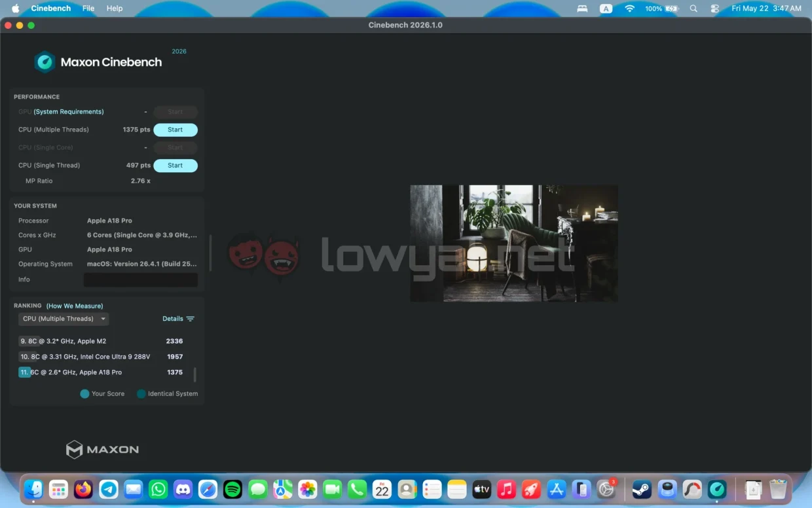Open System Settings from the Dock

(x=606, y=489)
